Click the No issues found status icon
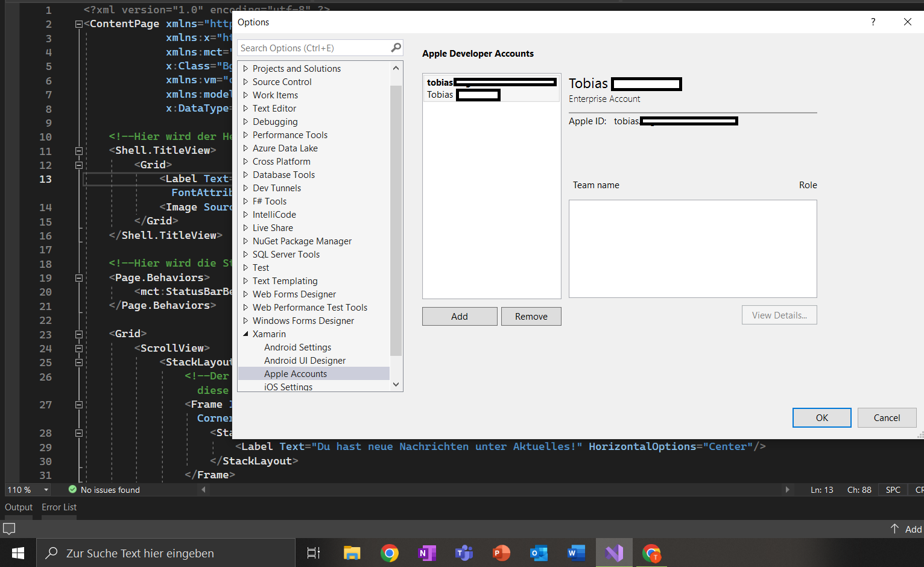This screenshot has height=567, width=924. (x=72, y=489)
